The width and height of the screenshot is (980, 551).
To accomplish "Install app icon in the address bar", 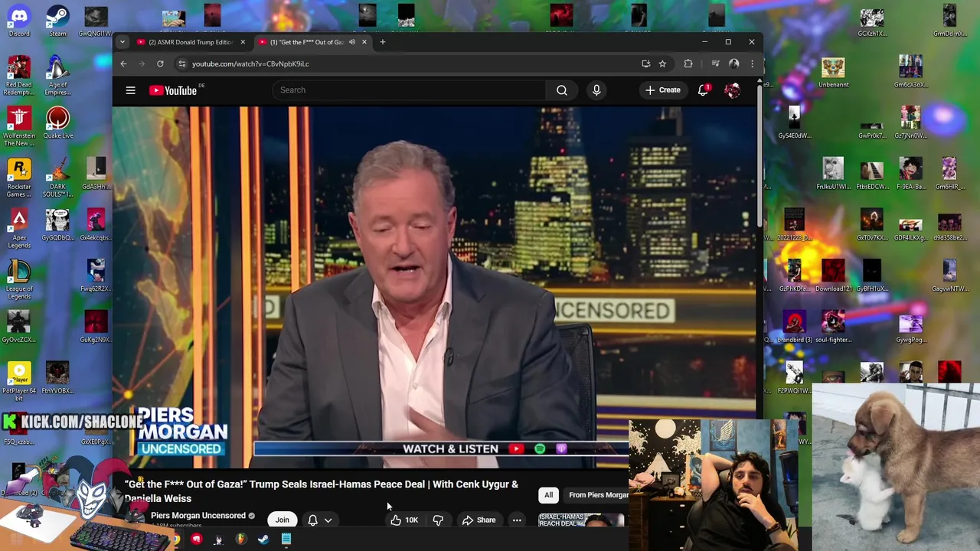I will [645, 64].
